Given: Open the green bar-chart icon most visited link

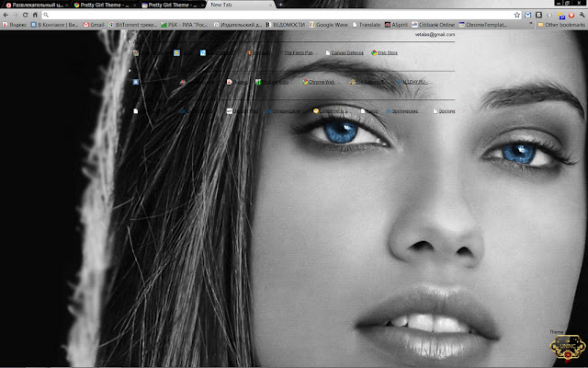Looking at the screenshot, I should (258, 82).
